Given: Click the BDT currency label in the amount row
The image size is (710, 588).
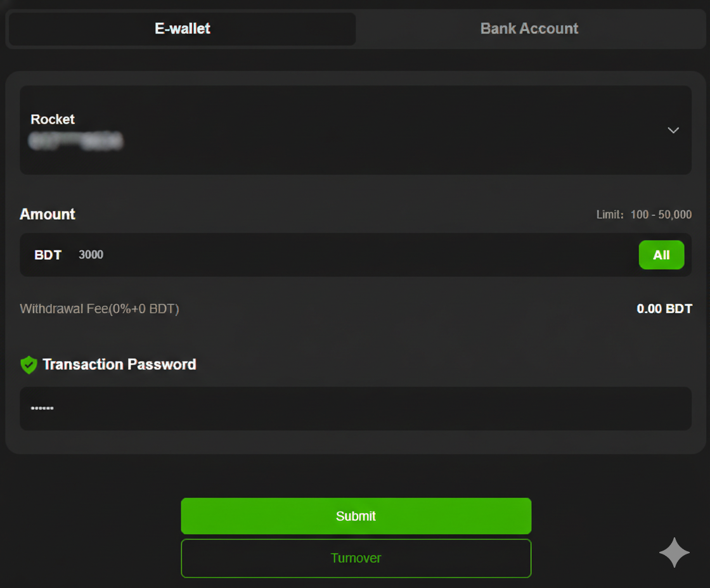Looking at the screenshot, I should 48,255.
